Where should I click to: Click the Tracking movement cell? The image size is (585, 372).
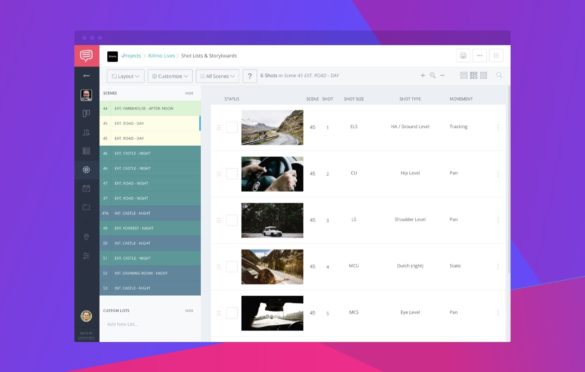(459, 127)
